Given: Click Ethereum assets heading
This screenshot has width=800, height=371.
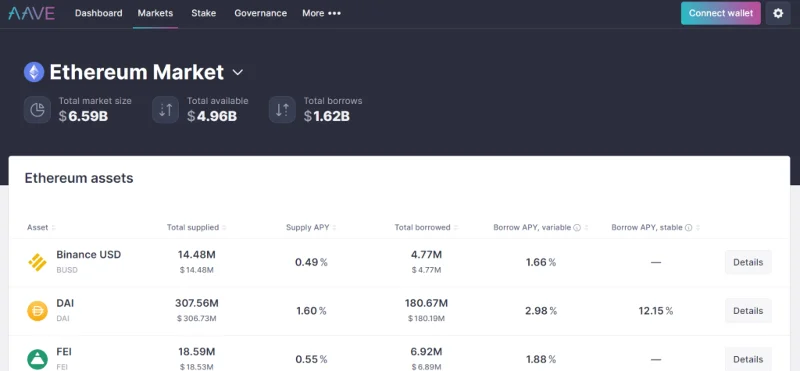Looking at the screenshot, I should coord(79,178).
